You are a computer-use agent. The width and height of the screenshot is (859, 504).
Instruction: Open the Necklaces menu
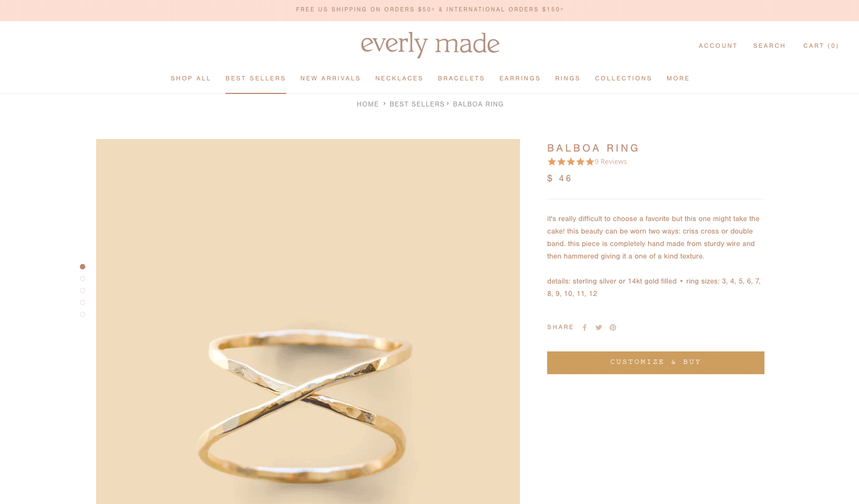click(x=399, y=78)
